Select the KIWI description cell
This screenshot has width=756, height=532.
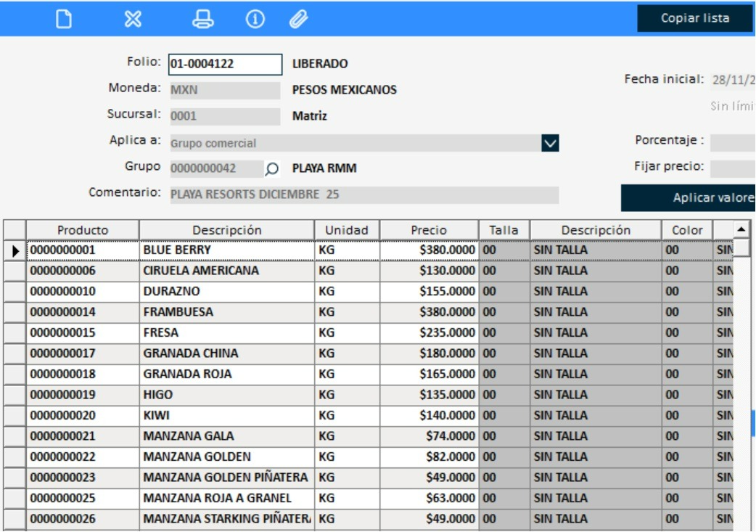(226, 416)
